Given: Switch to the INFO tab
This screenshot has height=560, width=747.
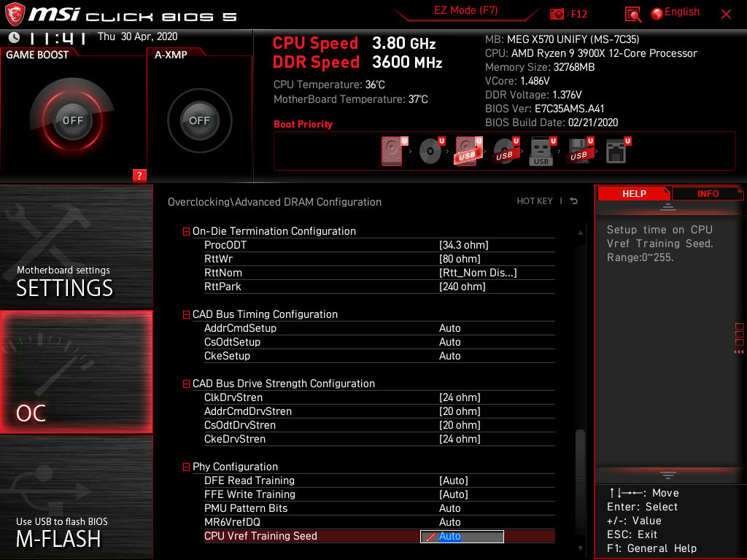Looking at the screenshot, I should click(x=708, y=194).
